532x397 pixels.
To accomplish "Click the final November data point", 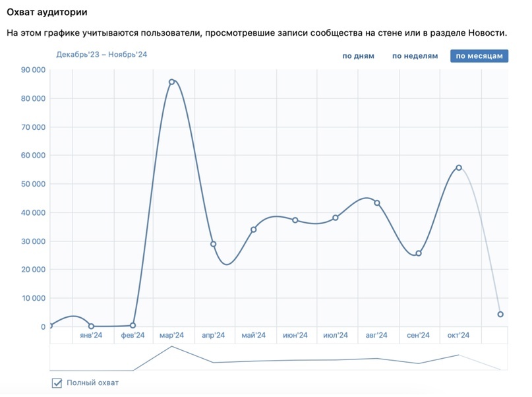I will (500, 314).
